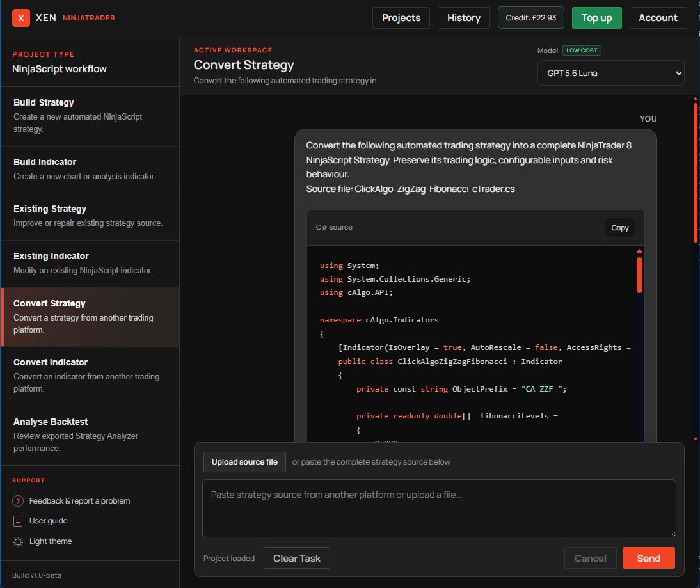
Task: Click the code block scroll up arrow
Action: point(639,251)
